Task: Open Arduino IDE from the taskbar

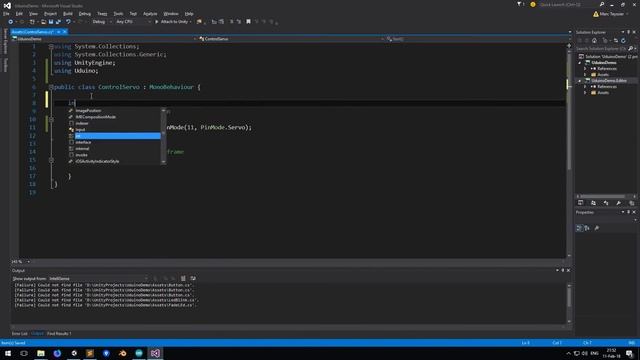Action: (x=139, y=353)
